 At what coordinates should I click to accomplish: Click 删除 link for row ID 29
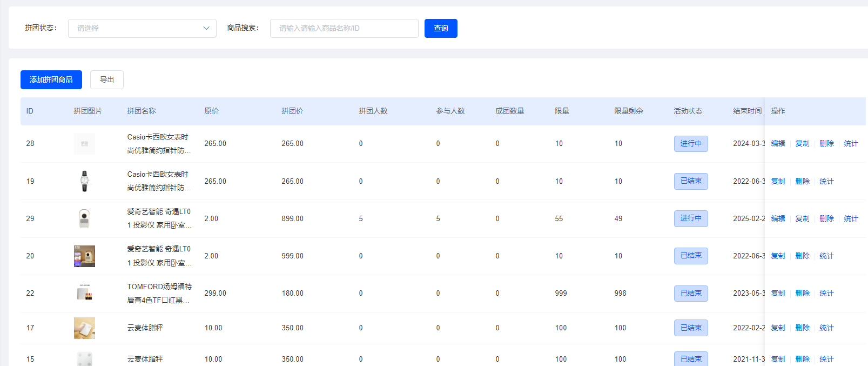pyautogui.click(x=826, y=218)
